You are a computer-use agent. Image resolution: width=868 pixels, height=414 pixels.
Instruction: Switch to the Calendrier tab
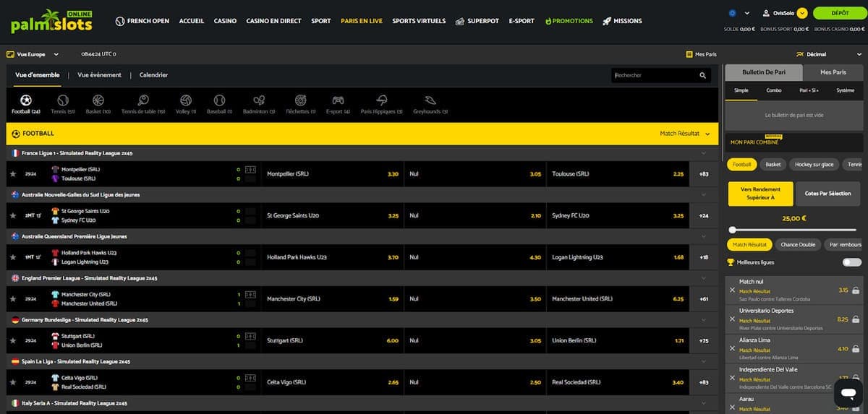point(153,75)
